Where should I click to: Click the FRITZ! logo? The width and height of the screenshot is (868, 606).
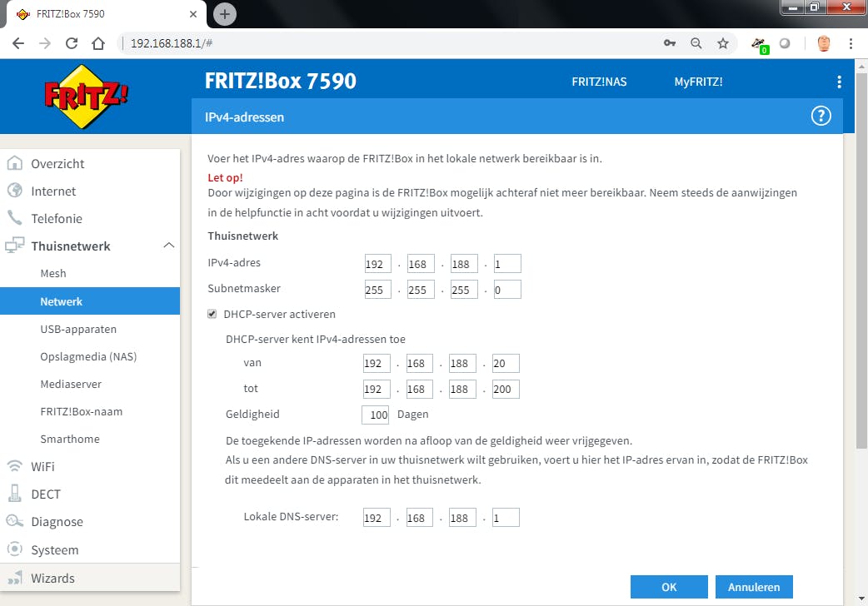click(x=86, y=97)
